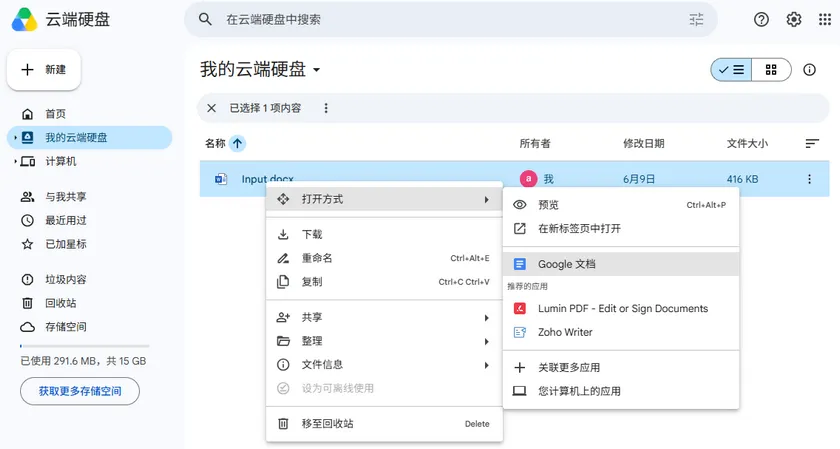Click the 名称 column header

(x=215, y=143)
